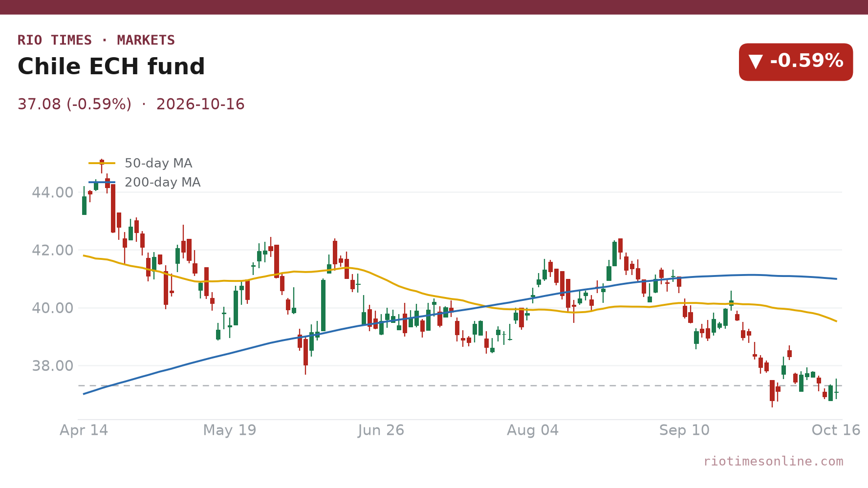868x488 pixels.
Task: Click the 'Chile ECH fund' title
Action: pyautogui.click(x=111, y=67)
